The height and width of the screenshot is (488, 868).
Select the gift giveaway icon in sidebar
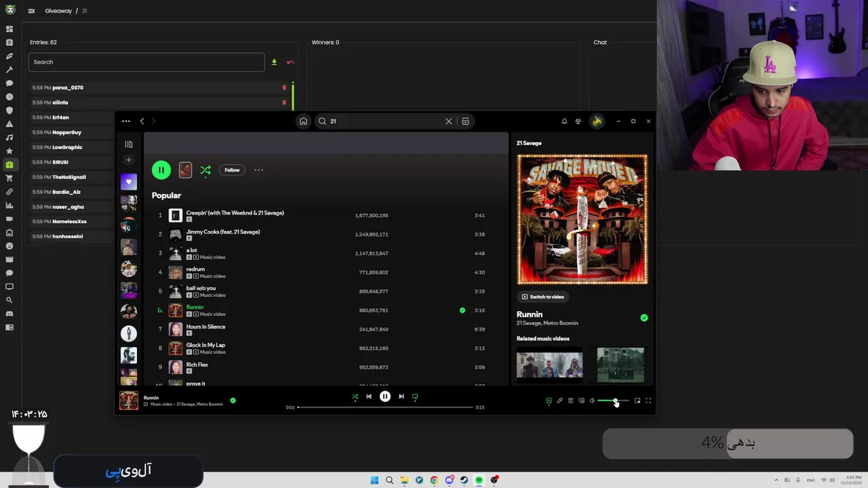click(9, 165)
